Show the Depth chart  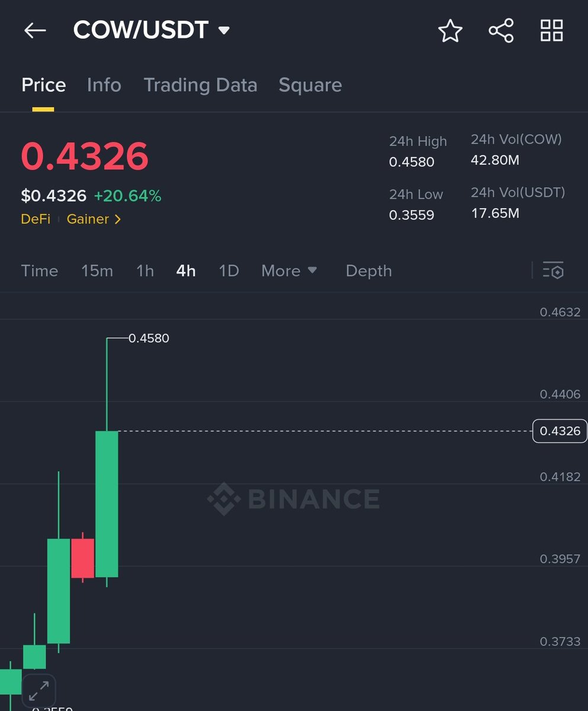pos(369,271)
